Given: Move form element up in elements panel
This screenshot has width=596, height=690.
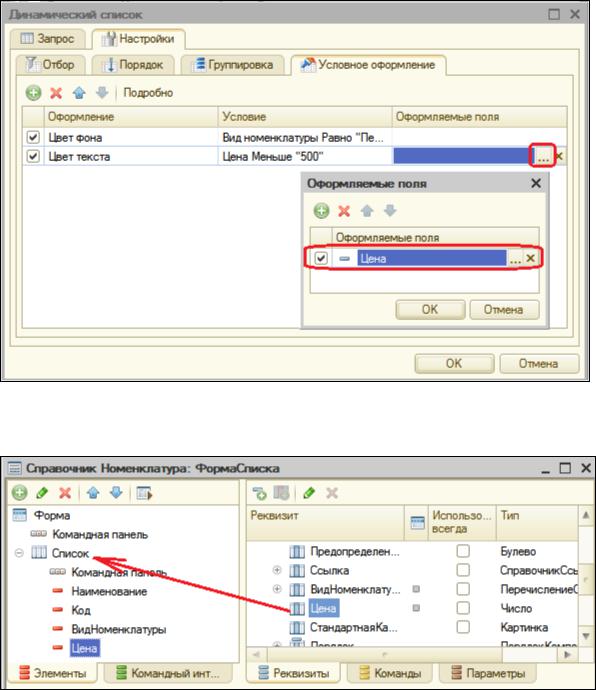Looking at the screenshot, I should [93, 493].
